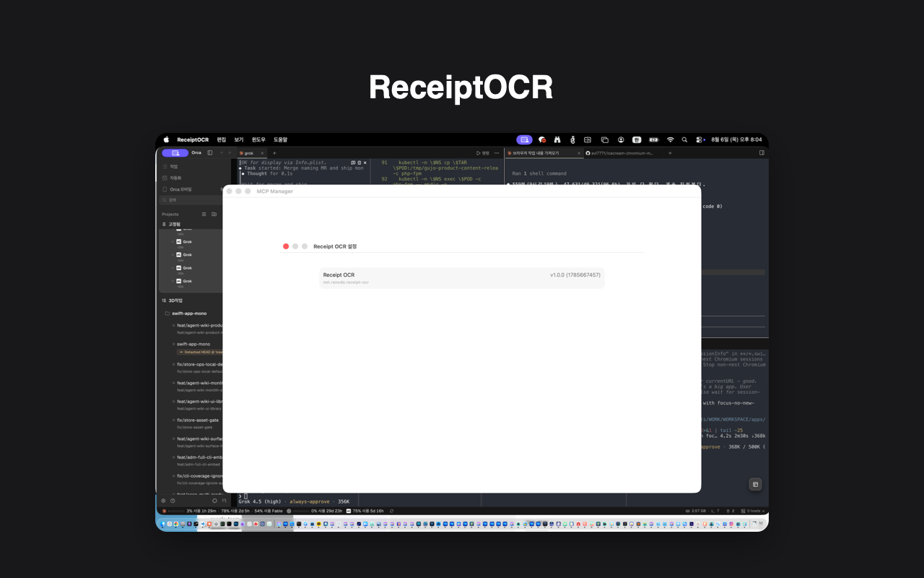This screenshot has height=578, width=924.
Task: Open 작업 in the Orca sidebar
Action: (173, 166)
